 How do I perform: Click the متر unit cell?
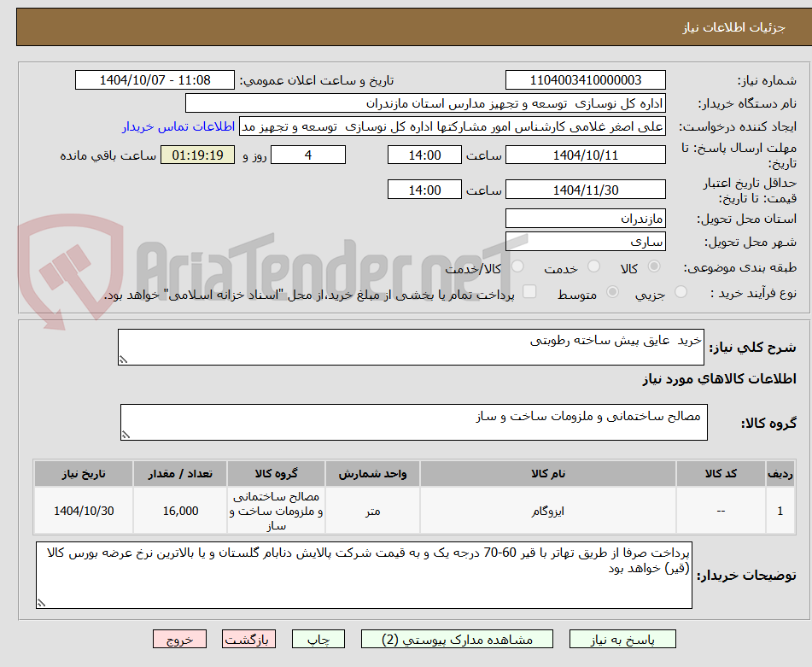tap(372, 511)
